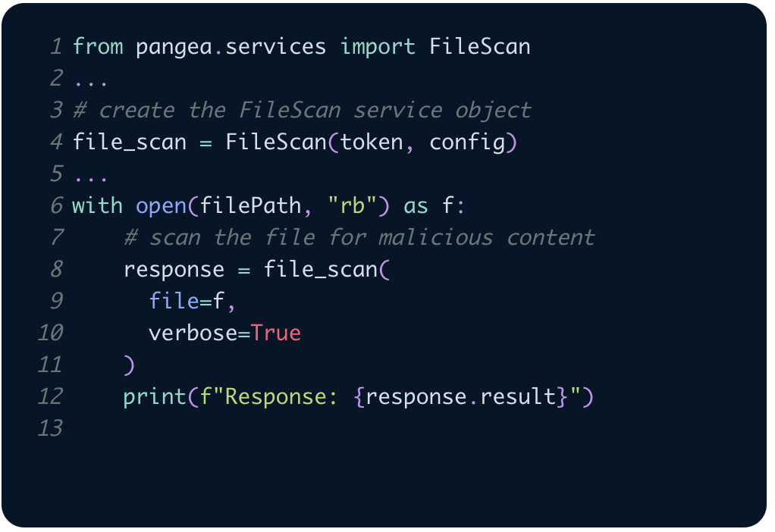Click line number 13 in the gutter

click(x=49, y=429)
